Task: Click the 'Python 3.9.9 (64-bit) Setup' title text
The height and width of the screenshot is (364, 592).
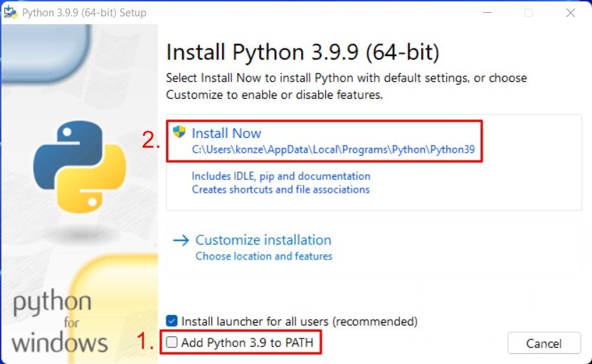Action: (x=84, y=13)
